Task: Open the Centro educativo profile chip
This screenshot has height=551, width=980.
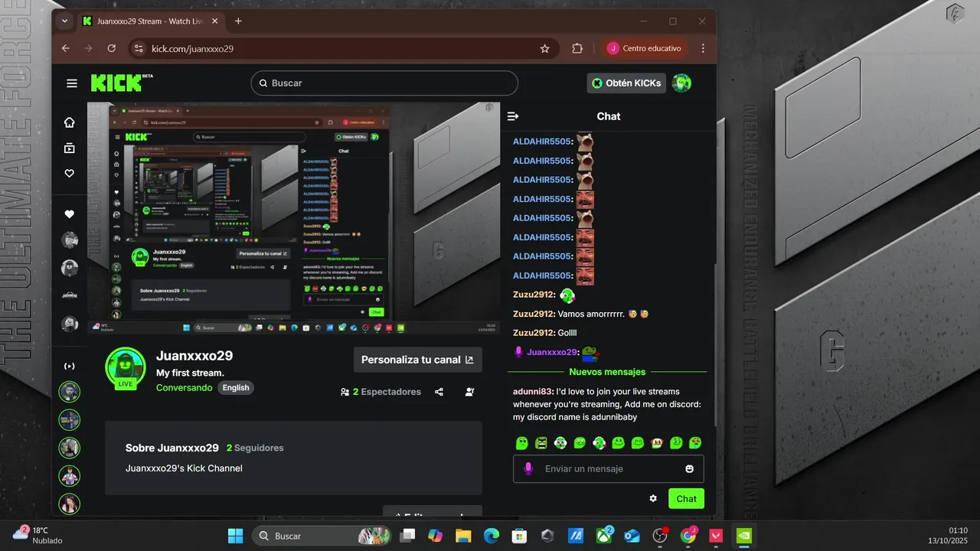Action: (645, 48)
